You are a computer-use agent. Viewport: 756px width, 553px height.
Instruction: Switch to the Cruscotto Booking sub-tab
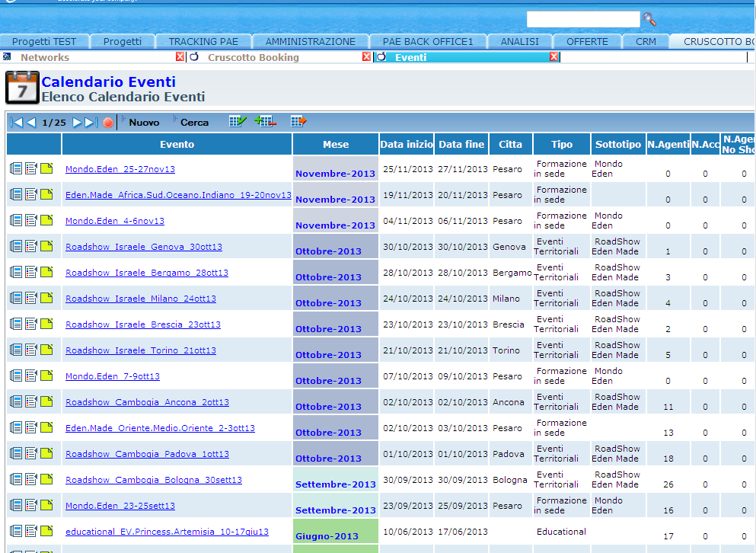pos(253,57)
